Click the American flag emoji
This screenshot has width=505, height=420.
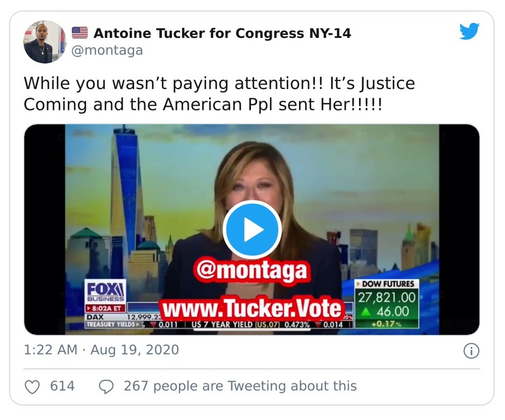click(x=80, y=33)
